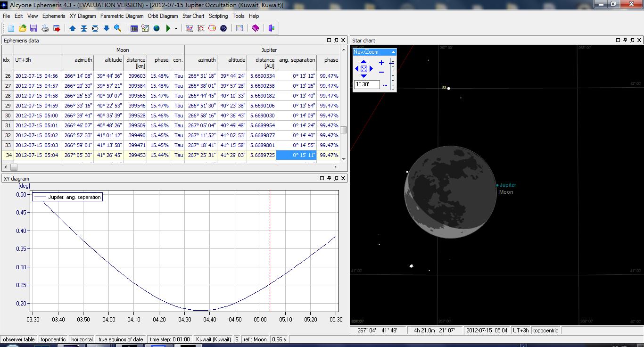Click the 1° 30' field-of-view input box
Screen dimensions: 644x347
tap(367, 84)
